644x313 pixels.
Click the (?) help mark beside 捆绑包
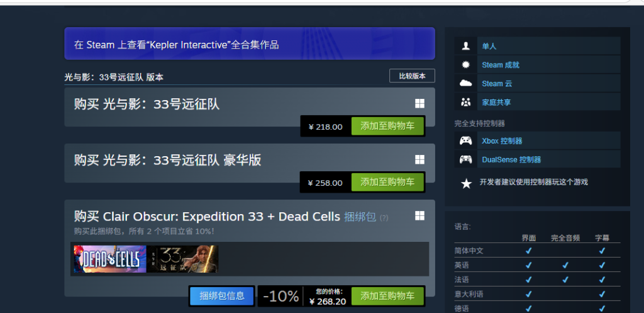pos(384,218)
